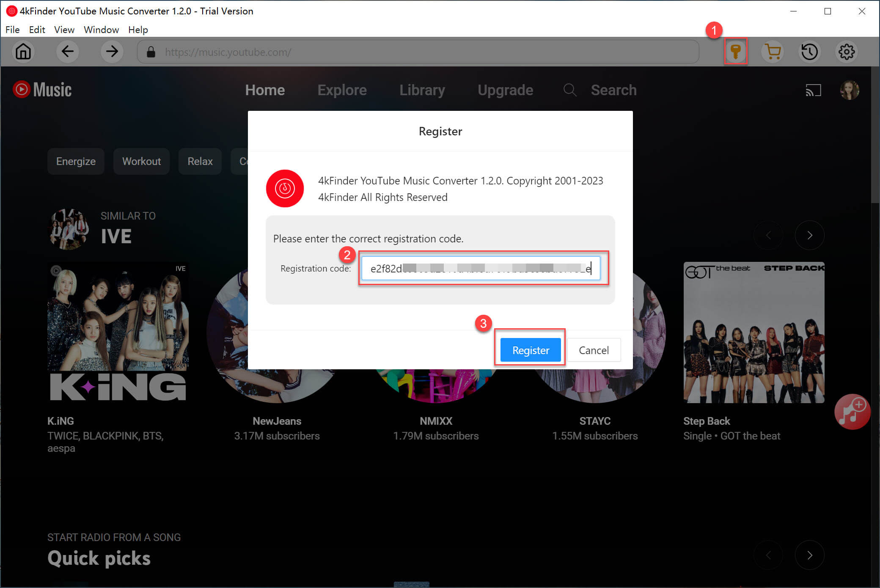
Task: Select the Workout mood chip
Action: click(141, 161)
